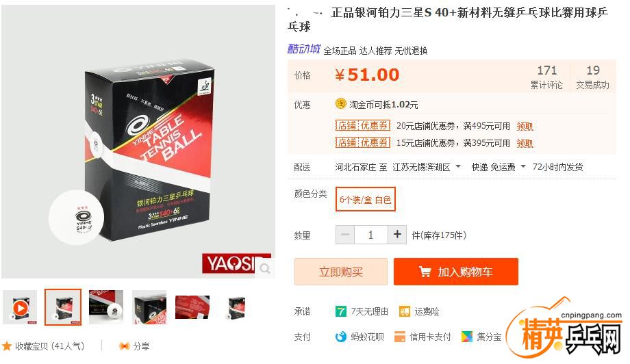Click the 加入购物车 add to cart button

pyautogui.click(x=456, y=272)
